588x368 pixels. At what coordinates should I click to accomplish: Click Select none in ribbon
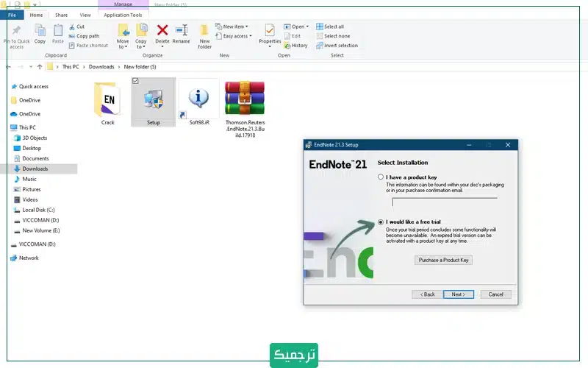pyautogui.click(x=333, y=36)
